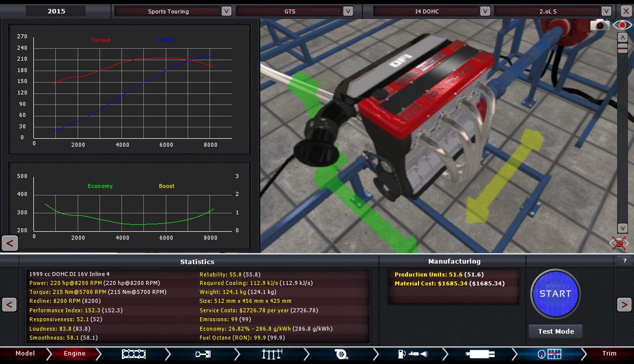
Task: Click the 'Size: 512 mm x 456 mm x 425 mm' stat
Action: [x=245, y=301]
